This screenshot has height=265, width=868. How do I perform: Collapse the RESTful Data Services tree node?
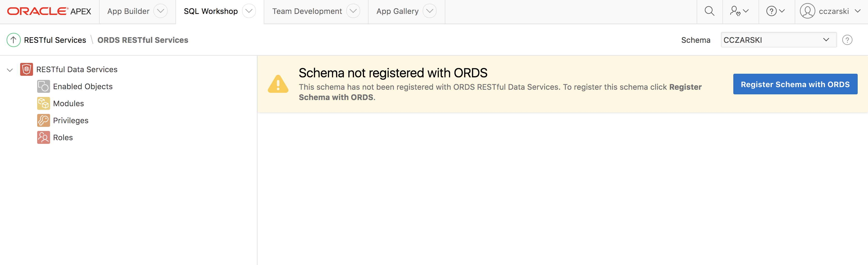[10, 70]
